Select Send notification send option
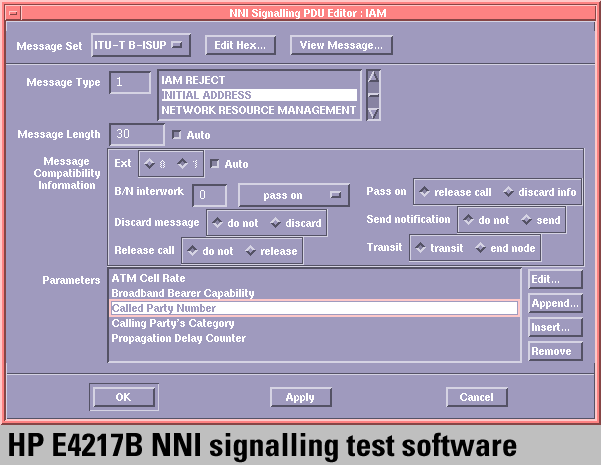601x465 pixels. click(541, 220)
